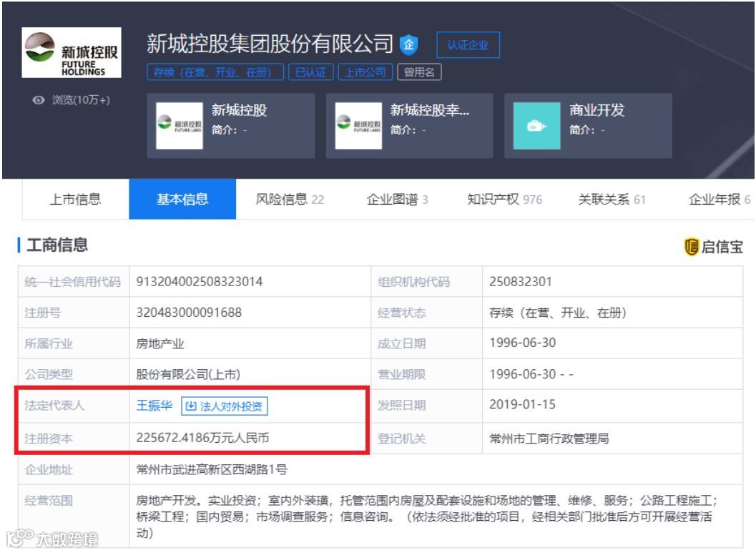This screenshot has height=553, width=756.
Task: Switch to the 上市信息 tab
Action: pyautogui.click(x=75, y=199)
